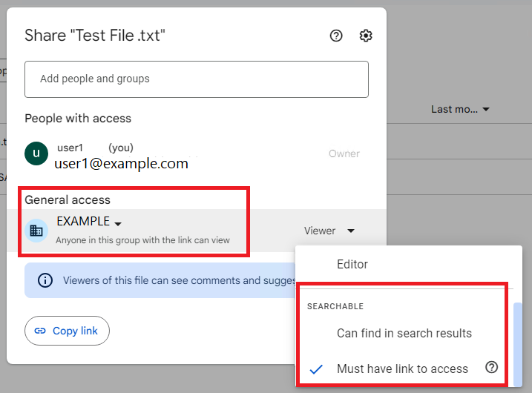Viewport: 532px width, 393px height.
Task: Click help icon beside Must have link to access
Action: tap(491, 368)
